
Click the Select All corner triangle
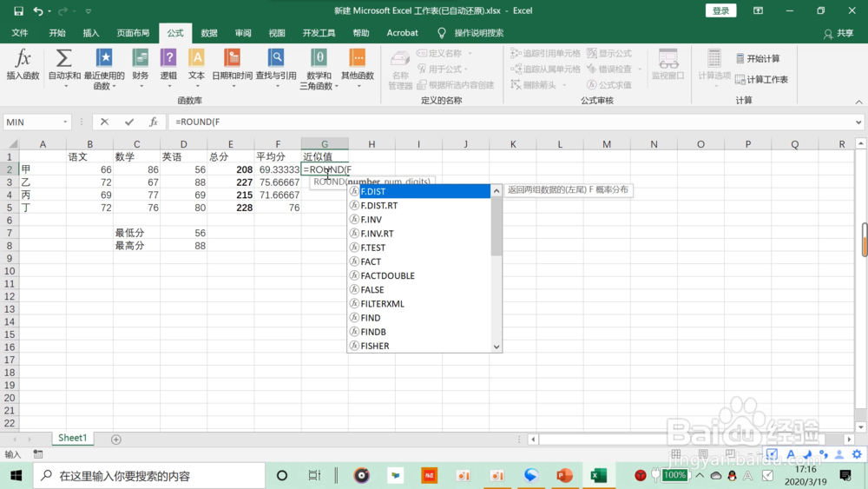[12, 144]
